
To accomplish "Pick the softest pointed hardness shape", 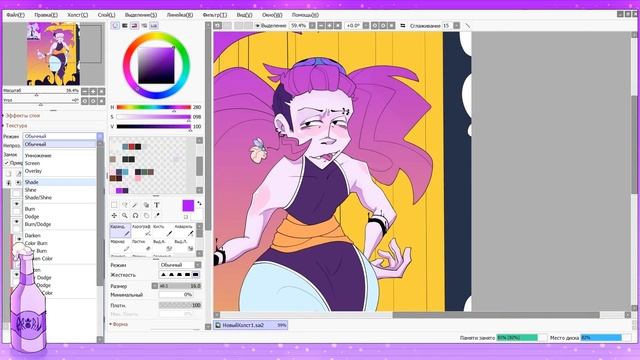I will click(x=163, y=275).
